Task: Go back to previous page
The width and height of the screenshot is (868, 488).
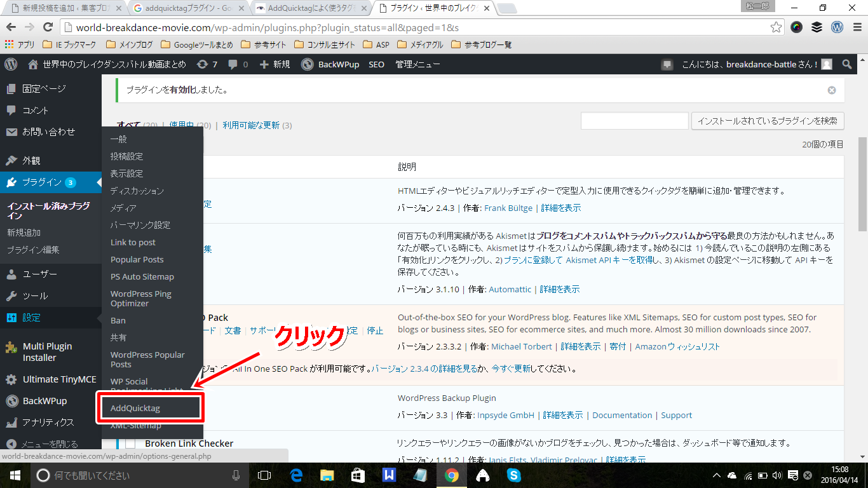Action: pyautogui.click(x=11, y=27)
